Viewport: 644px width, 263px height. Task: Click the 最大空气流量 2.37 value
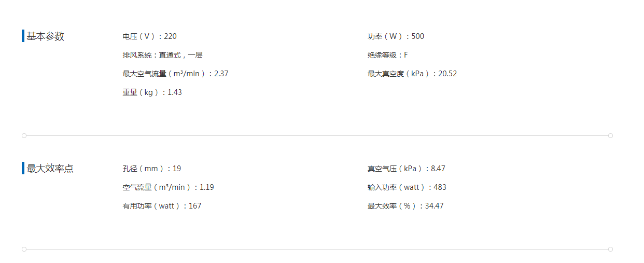176,74
